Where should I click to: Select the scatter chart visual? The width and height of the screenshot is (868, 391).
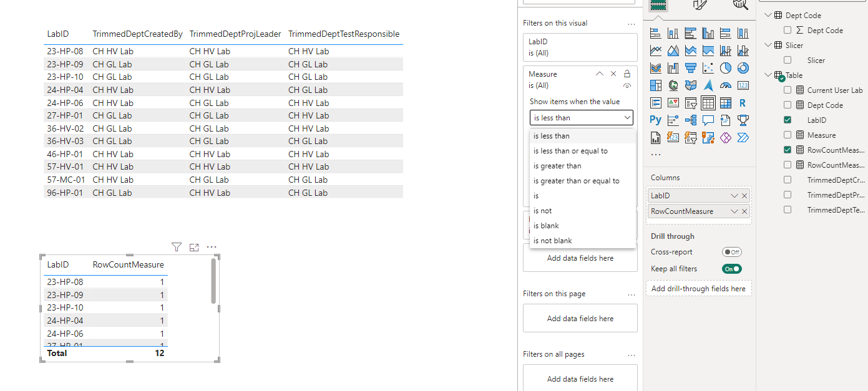coord(708,68)
